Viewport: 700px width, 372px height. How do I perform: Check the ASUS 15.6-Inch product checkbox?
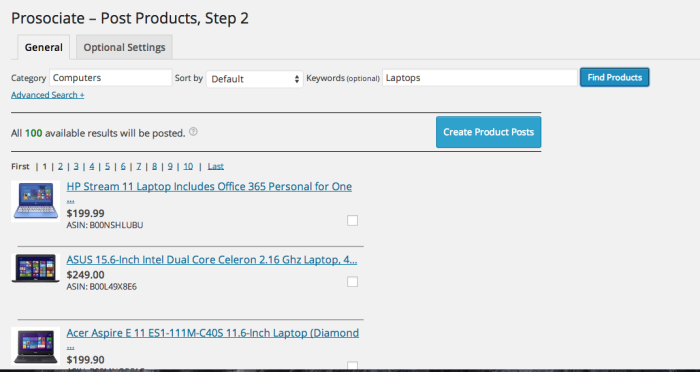pos(352,281)
